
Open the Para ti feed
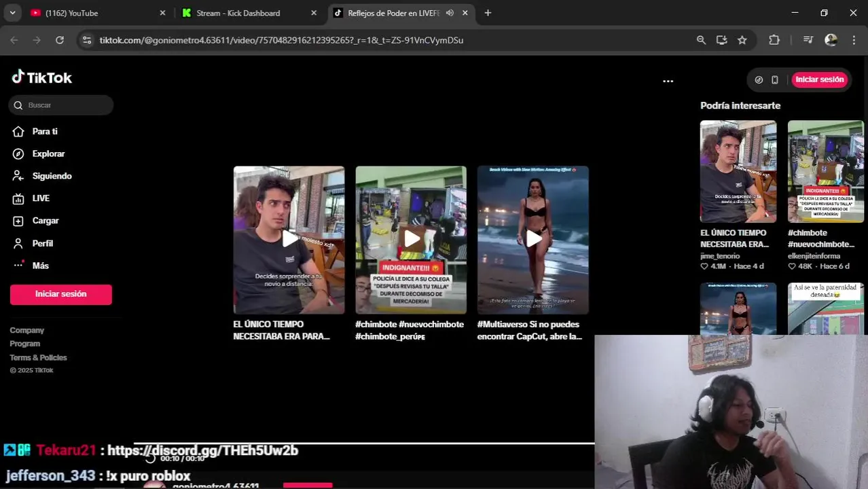tap(45, 131)
